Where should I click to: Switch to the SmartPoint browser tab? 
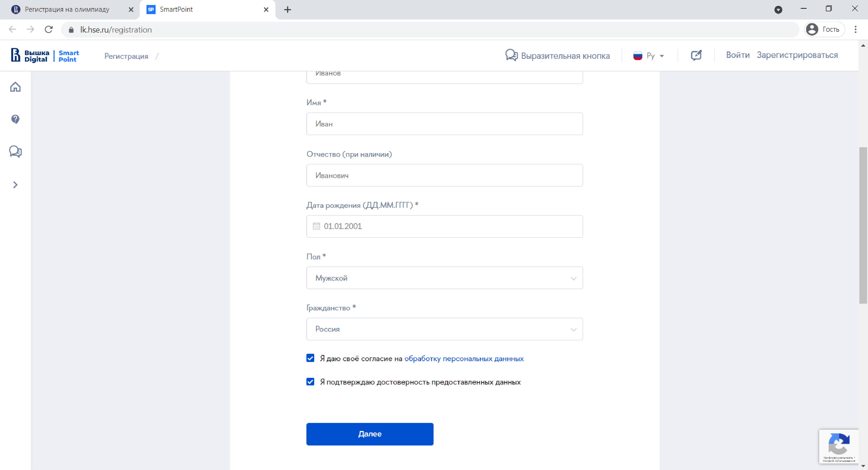[207, 9]
